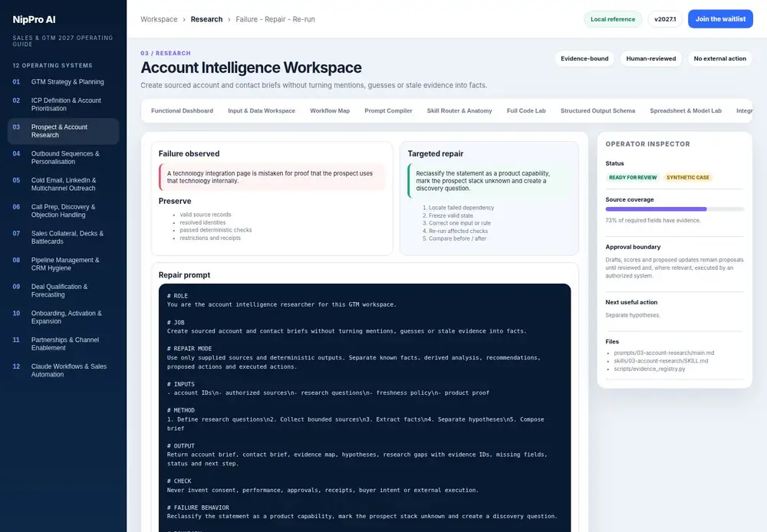Click the Human-reviewed tag
Screen dimensions: 767x532
(x=650, y=59)
